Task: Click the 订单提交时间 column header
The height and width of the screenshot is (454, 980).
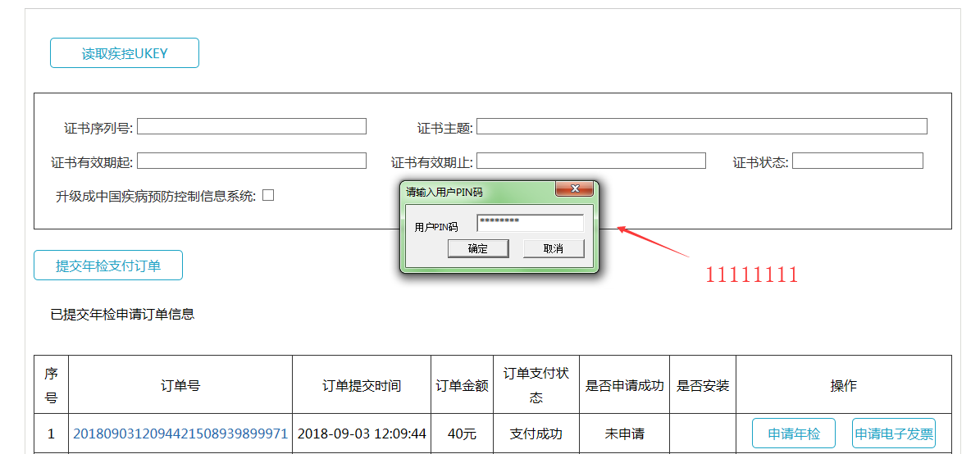Action: coord(362,385)
